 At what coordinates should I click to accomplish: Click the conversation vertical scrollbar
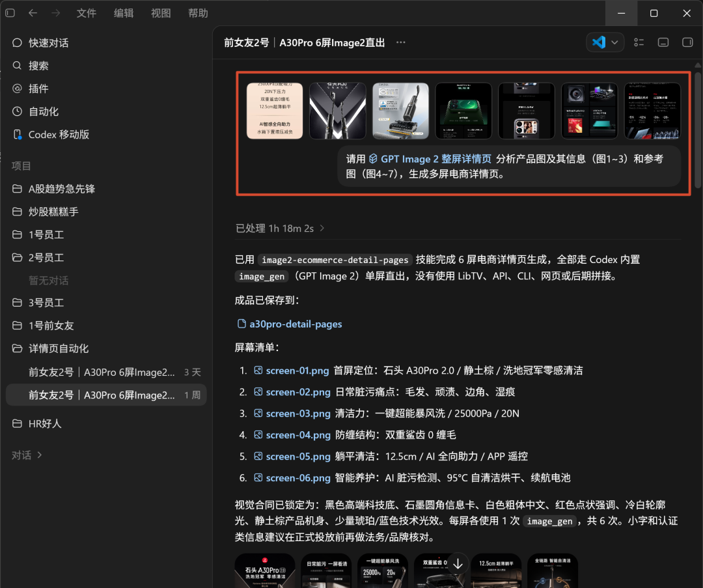pyautogui.click(x=698, y=130)
